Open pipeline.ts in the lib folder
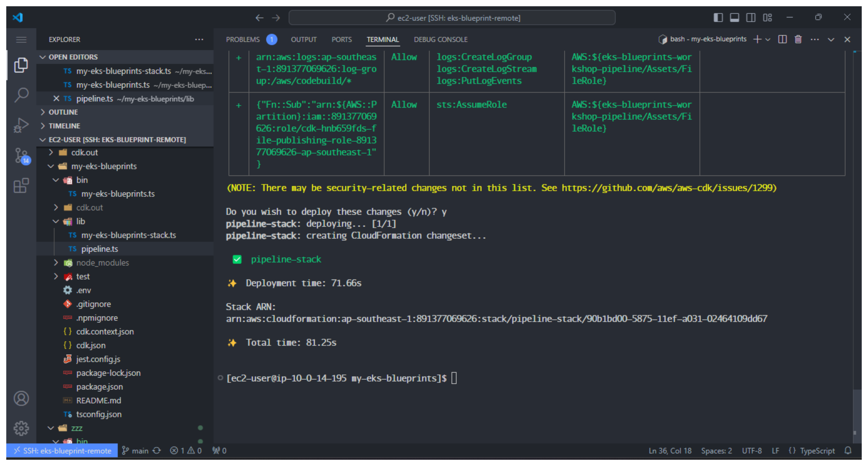The height and width of the screenshot is (466, 868). (125, 249)
